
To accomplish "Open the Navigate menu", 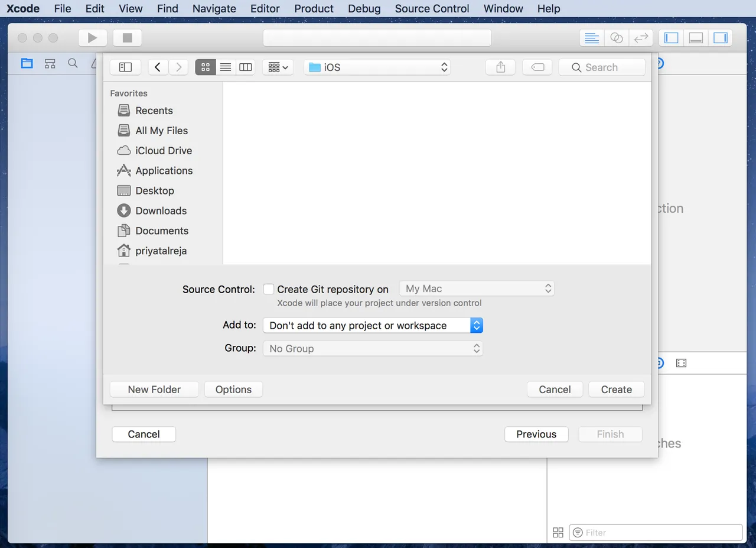I will coord(214,8).
